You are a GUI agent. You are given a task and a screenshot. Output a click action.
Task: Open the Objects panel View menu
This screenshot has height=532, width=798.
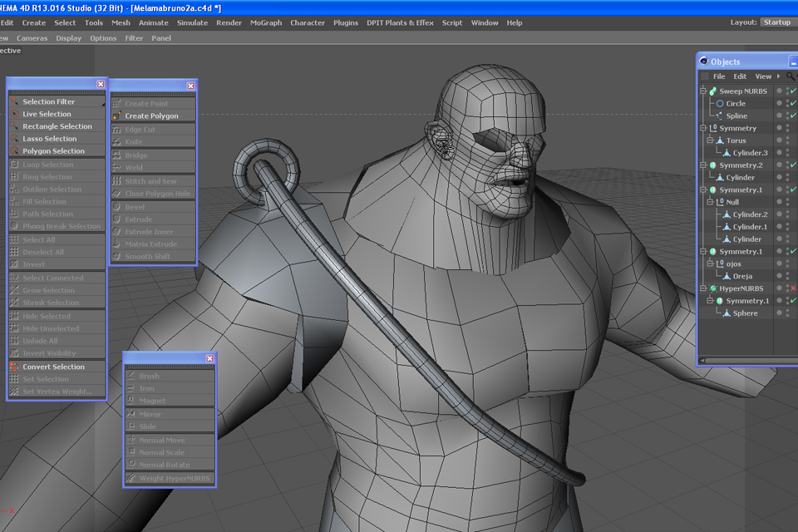pos(763,76)
